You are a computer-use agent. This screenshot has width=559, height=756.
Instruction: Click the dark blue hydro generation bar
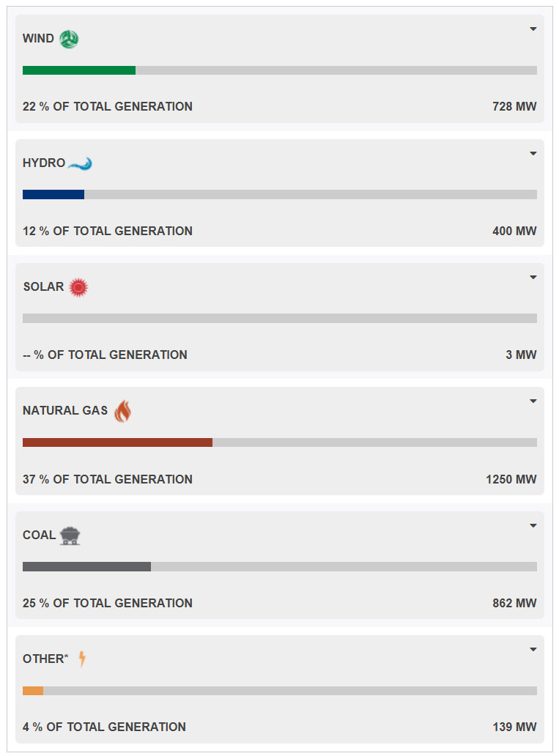53,194
